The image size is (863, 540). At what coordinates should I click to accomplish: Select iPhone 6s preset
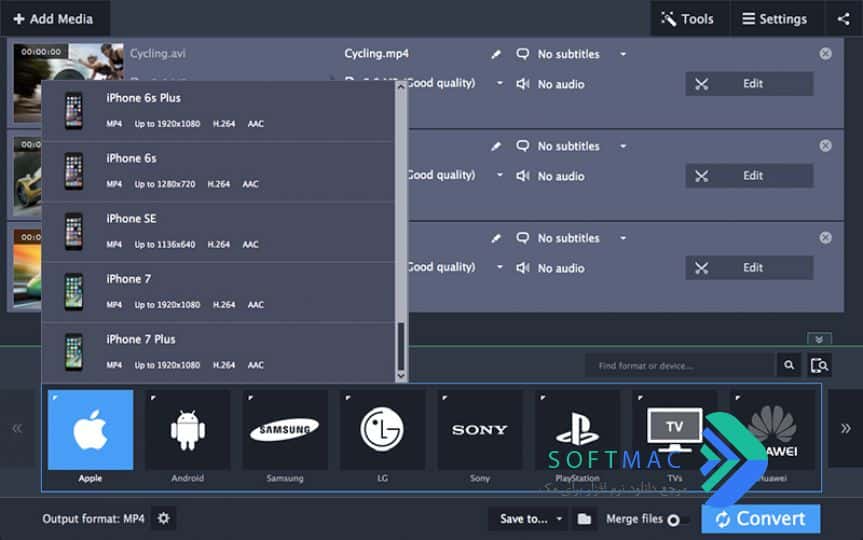pos(219,171)
